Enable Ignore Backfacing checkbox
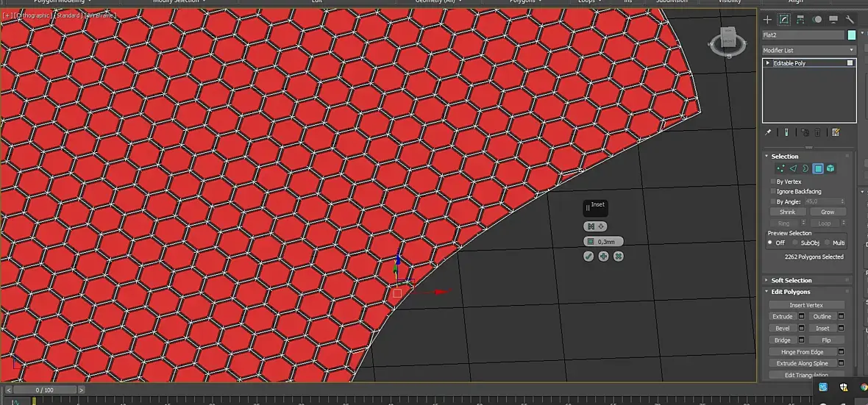Image resolution: width=868 pixels, height=405 pixels. 773,191
